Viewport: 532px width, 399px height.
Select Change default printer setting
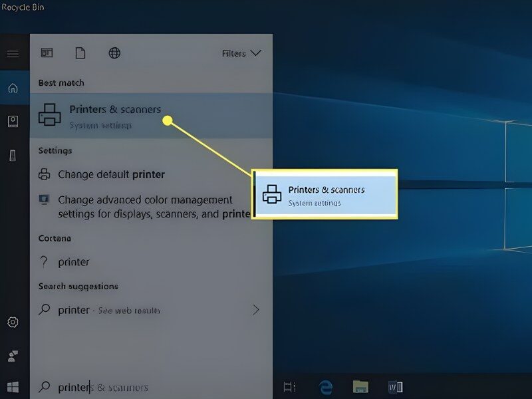pyautogui.click(x=111, y=175)
